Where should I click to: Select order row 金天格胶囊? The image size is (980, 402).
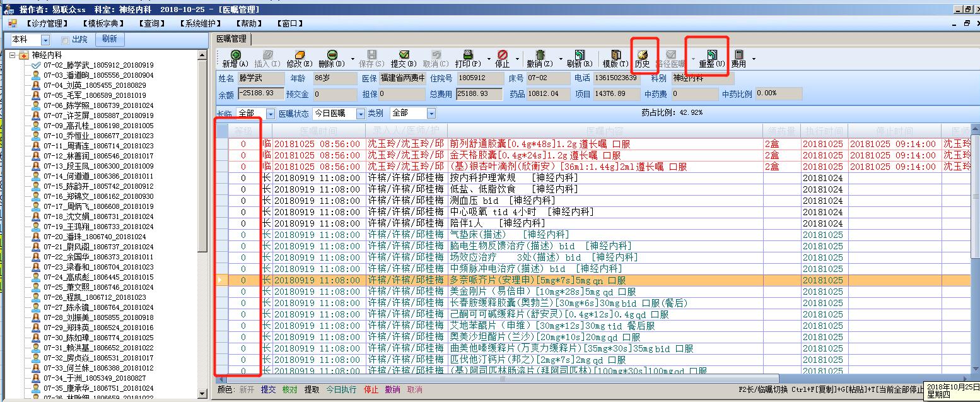click(x=593, y=155)
